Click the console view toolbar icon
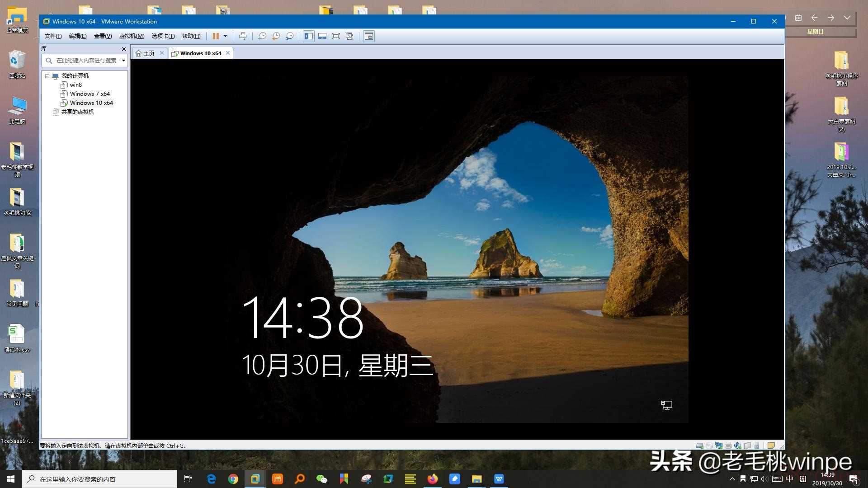868x488 pixels. (x=369, y=36)
